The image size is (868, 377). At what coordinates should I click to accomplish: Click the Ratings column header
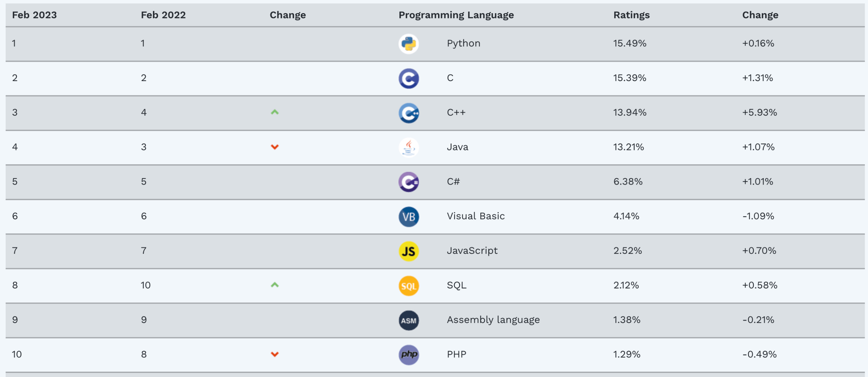coord(631,15)
